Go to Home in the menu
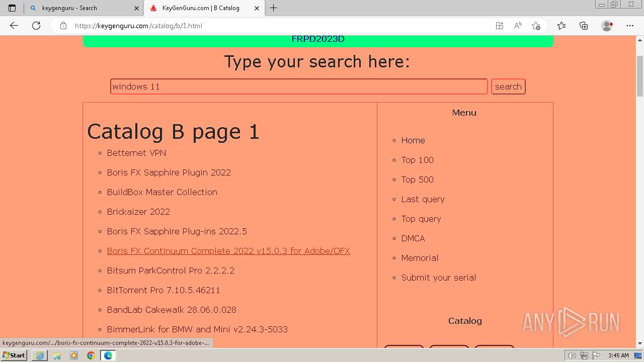This screenshot has height=362, width=644. [x=413, y=140]
